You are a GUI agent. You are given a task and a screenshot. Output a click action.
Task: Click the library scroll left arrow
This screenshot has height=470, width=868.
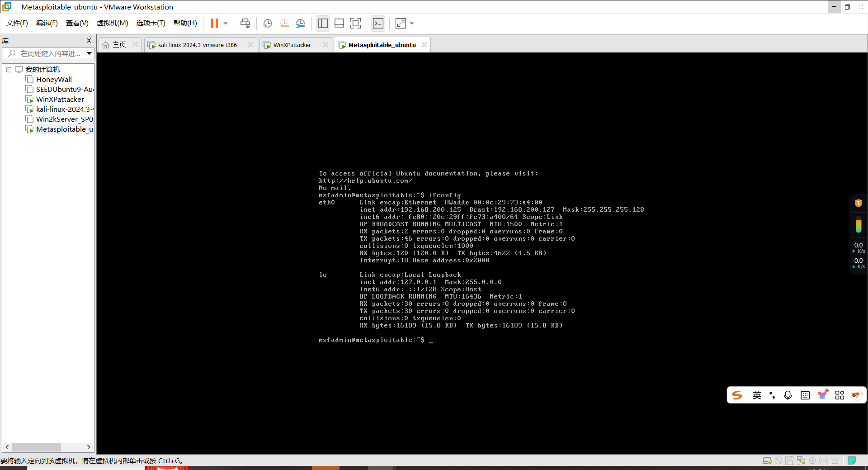click(7, 447)
